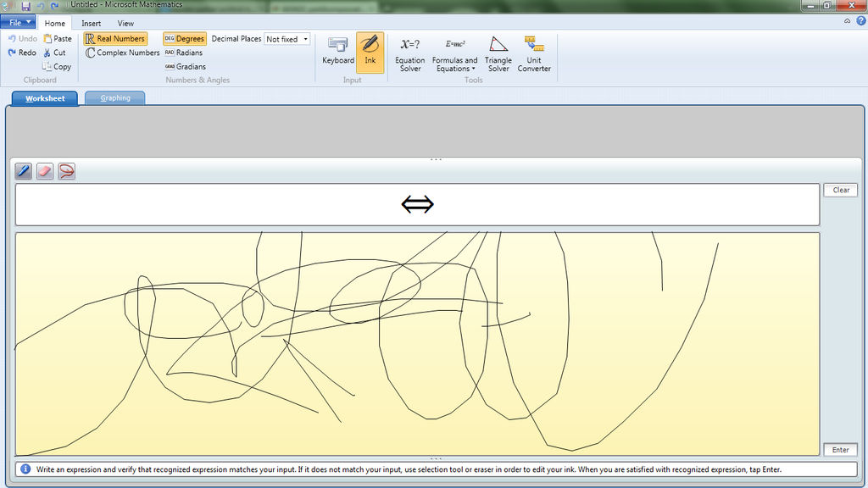Paste from clipboard
This screenshot has height=488, width=868.
(x=58, y=39)
